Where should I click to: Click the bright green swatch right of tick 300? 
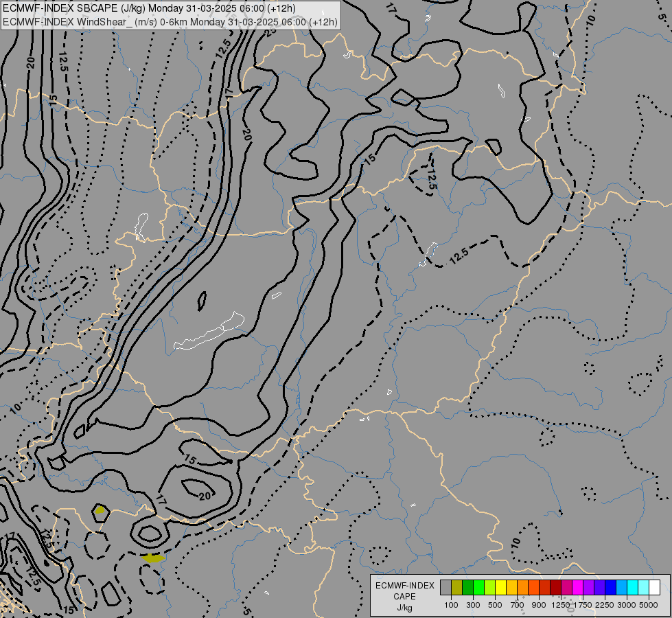(478, 588)
